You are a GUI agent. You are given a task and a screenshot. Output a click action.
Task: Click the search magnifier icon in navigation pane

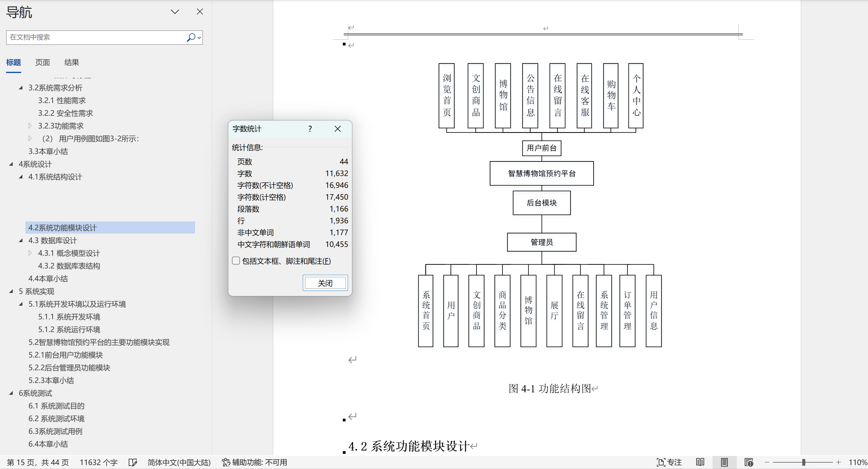pos(191,38)
